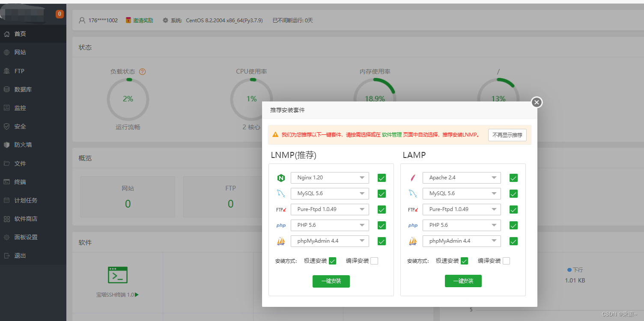Uncheck the Nginx 1.20 checkbox

tap(382, 178)
